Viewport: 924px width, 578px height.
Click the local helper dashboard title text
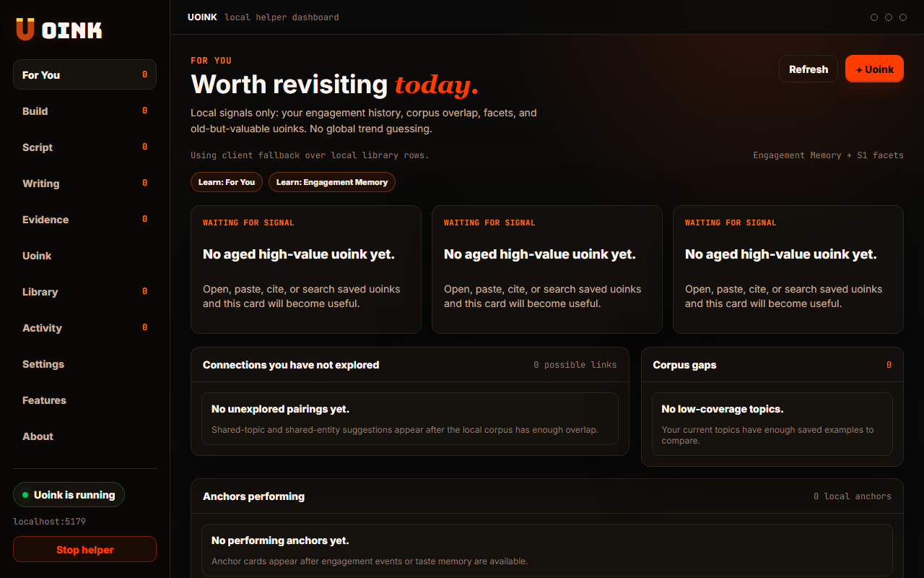[x=282, y=17]
